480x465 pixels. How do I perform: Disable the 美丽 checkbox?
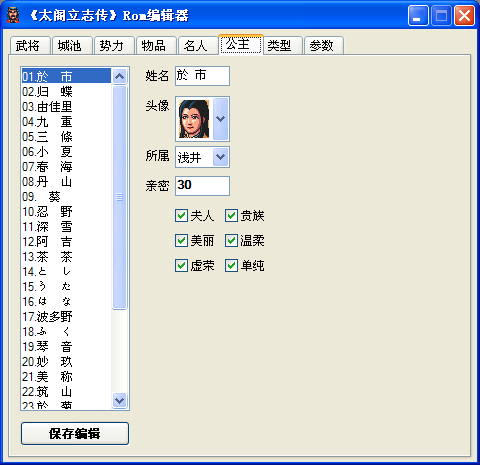click(x=181, y=241)
